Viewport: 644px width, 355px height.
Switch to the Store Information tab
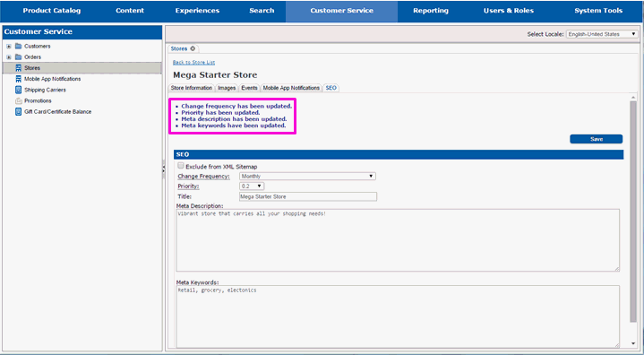point(192,88)
